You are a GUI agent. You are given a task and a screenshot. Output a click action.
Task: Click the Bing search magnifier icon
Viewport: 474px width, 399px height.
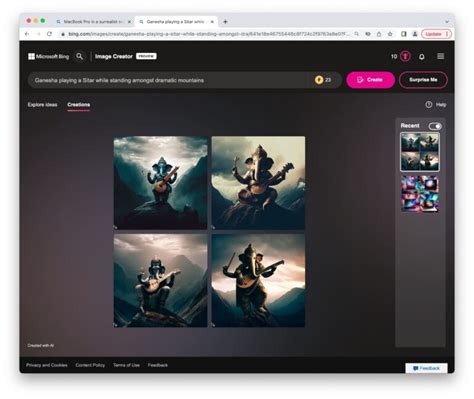80,56
